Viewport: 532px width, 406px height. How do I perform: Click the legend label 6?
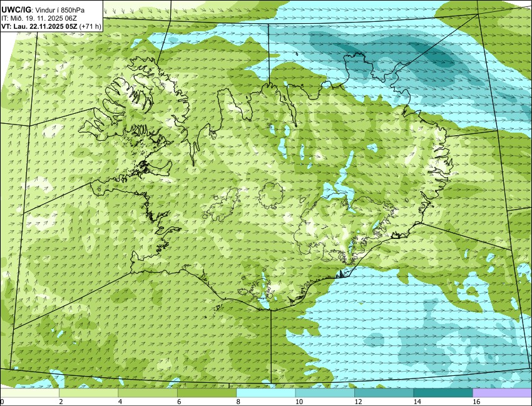tap(179, 402)
